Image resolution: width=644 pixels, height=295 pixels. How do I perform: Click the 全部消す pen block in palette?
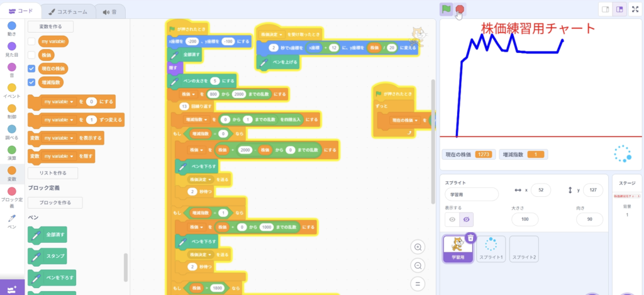click(48, 236)
